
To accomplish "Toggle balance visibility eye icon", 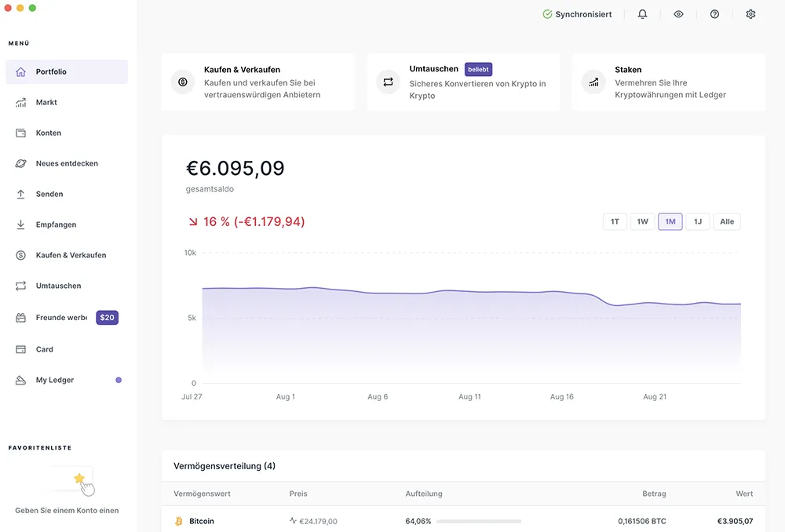I will pos(678,14).
